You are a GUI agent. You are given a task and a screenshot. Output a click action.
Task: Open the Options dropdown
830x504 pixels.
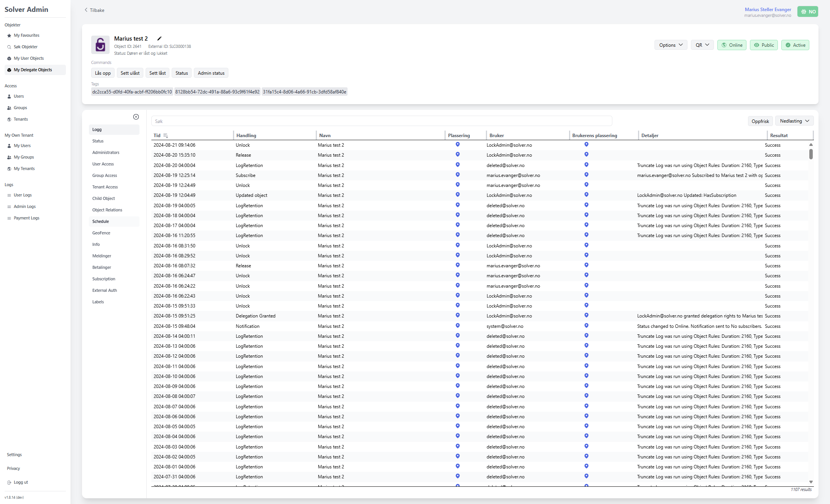pos(671,45)
